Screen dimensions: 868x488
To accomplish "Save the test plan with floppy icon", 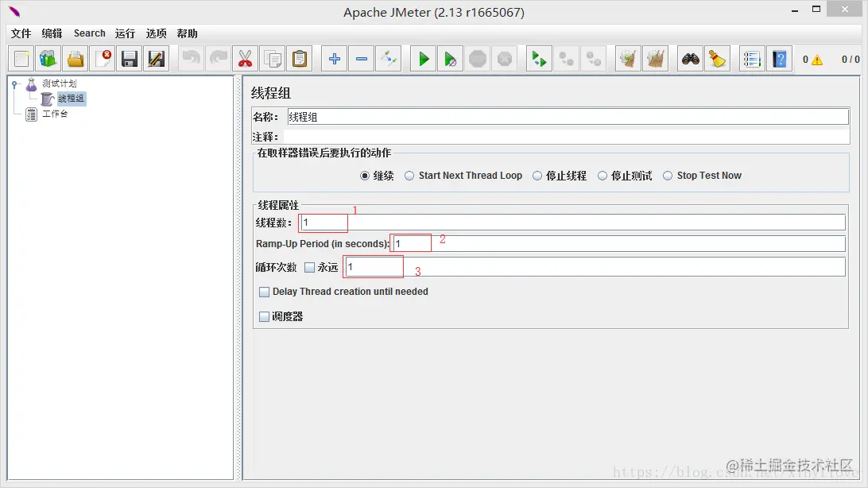I will tap(130, 59).
